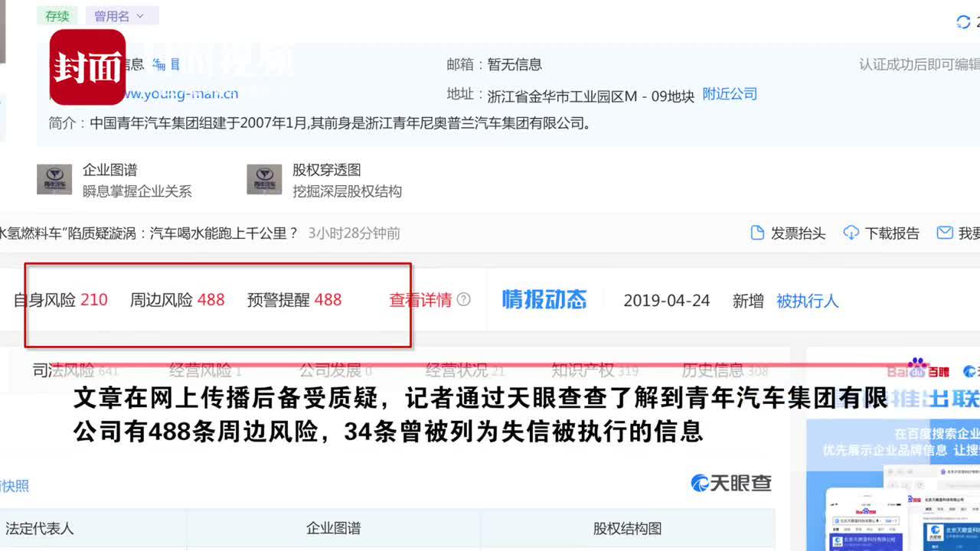
Task: Open the hydrogen fuel car news headline
Action: pos(149,233)
